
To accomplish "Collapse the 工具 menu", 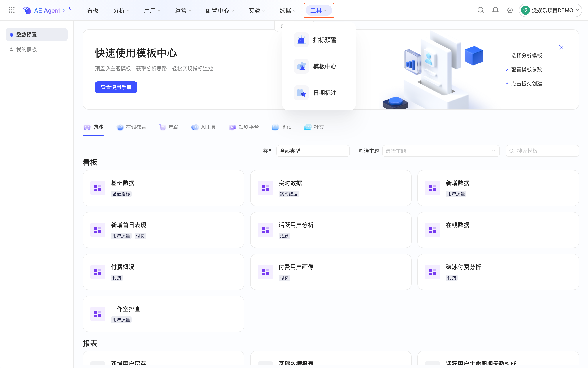I will coord(319,10).
